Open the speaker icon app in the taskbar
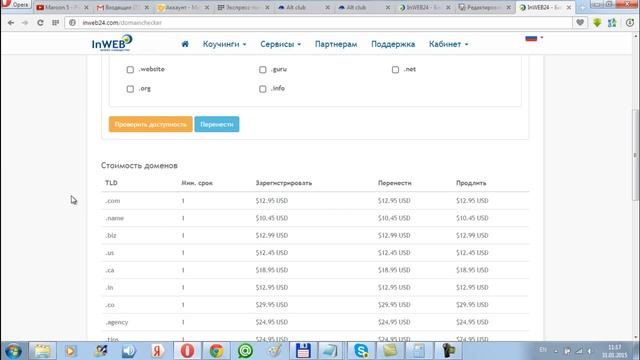640x360 pixels. (129, 351)
